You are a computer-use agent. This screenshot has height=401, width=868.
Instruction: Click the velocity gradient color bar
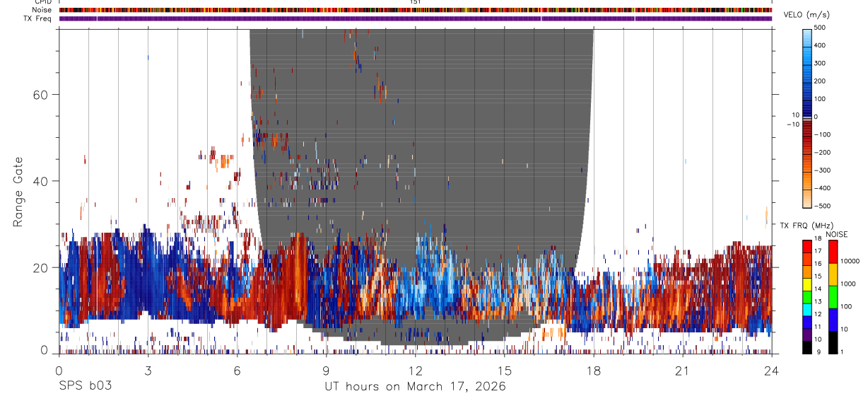click(x=807, y=117)
